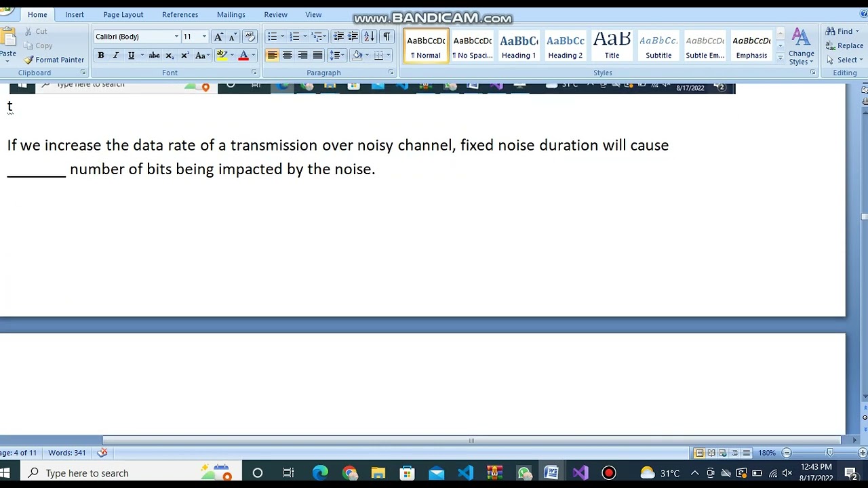Click the Justify alignment icon

point(317,56)
